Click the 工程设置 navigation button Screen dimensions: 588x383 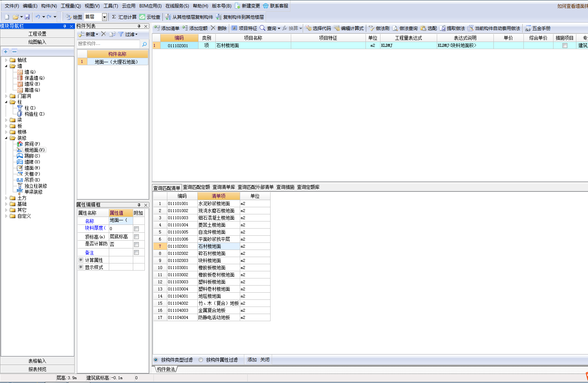click(x=37, y=34)
